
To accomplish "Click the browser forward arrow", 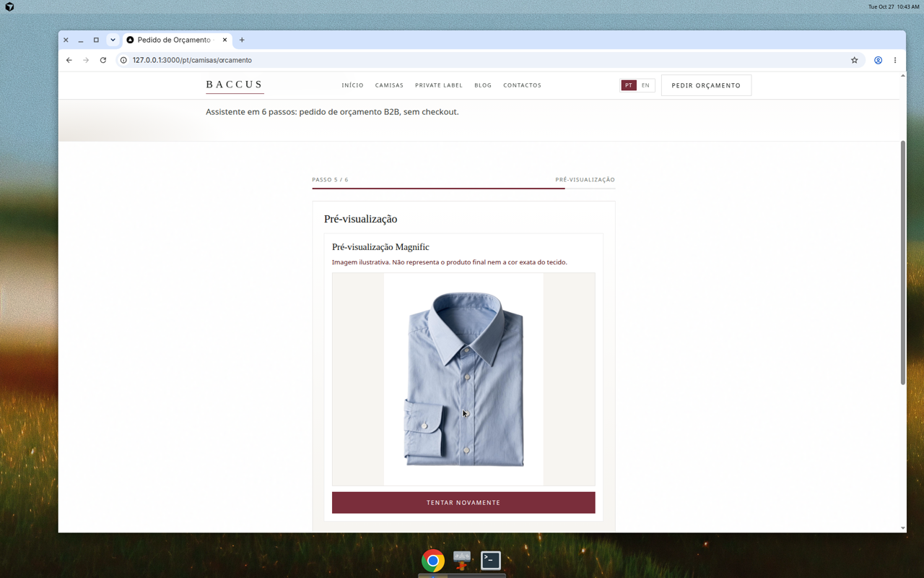I will pyautogui.click(x=86, y=60).
